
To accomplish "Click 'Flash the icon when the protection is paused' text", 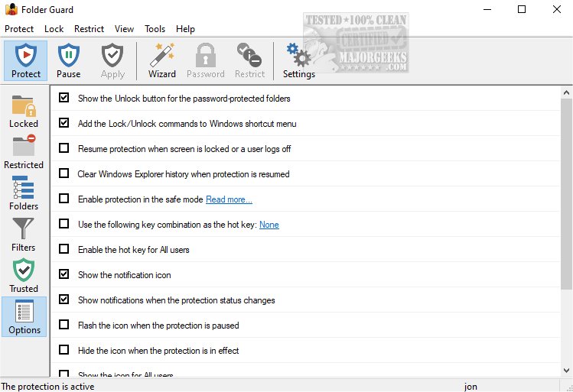I will (158, 326).
